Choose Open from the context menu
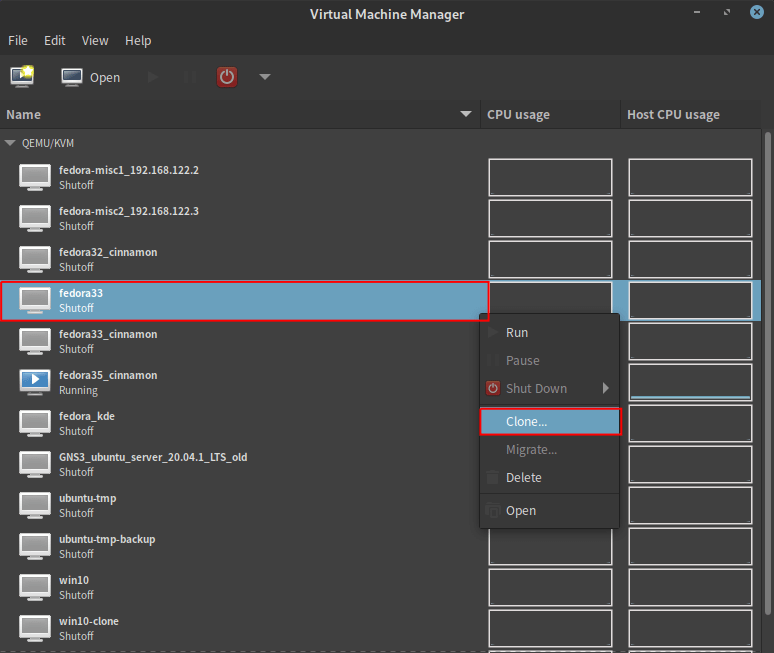774x653 pixels. pos(549,510)
